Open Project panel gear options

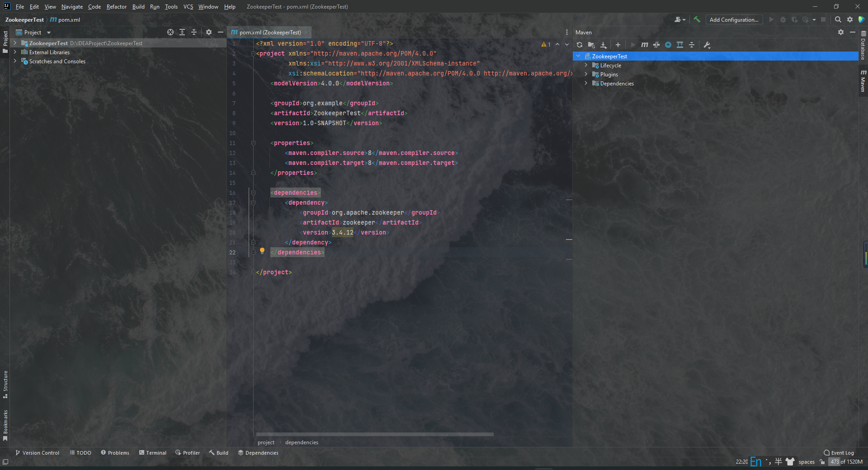(x=209, y=32)
